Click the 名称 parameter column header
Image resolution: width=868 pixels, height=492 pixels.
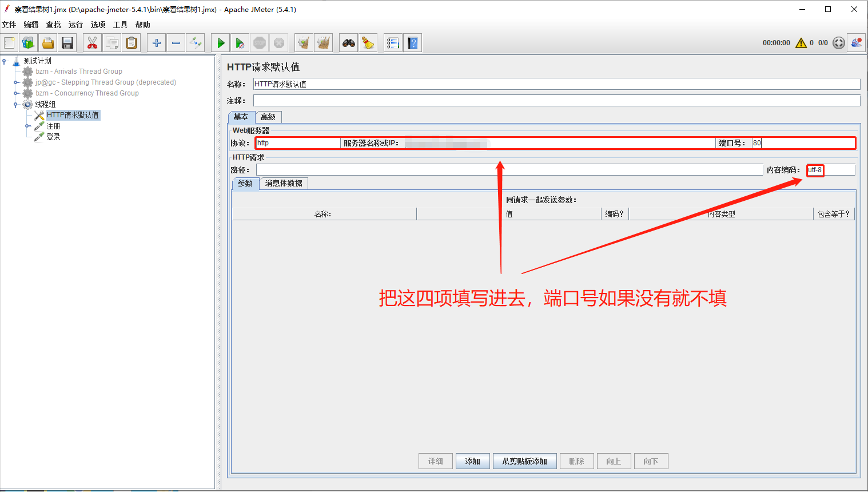point(324,214)
